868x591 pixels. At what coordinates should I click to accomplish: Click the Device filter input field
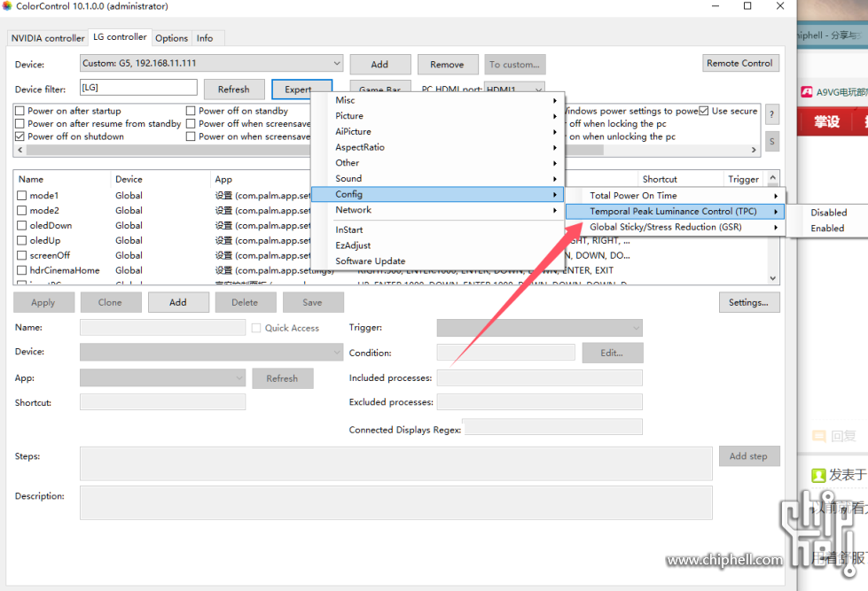click(x=138, y=88)
